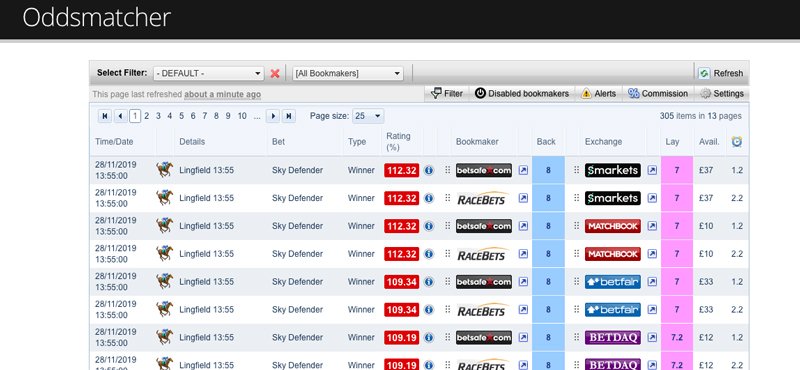The width and height of the screenshot is (800, 370).
Task: Open the RaceBets link arrow in the Matchbook row
Action: point(523,254)
